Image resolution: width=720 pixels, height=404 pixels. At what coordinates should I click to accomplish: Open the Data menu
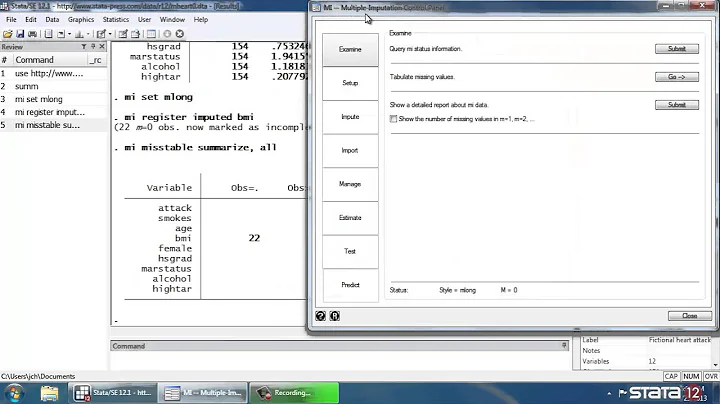[52, 20]
